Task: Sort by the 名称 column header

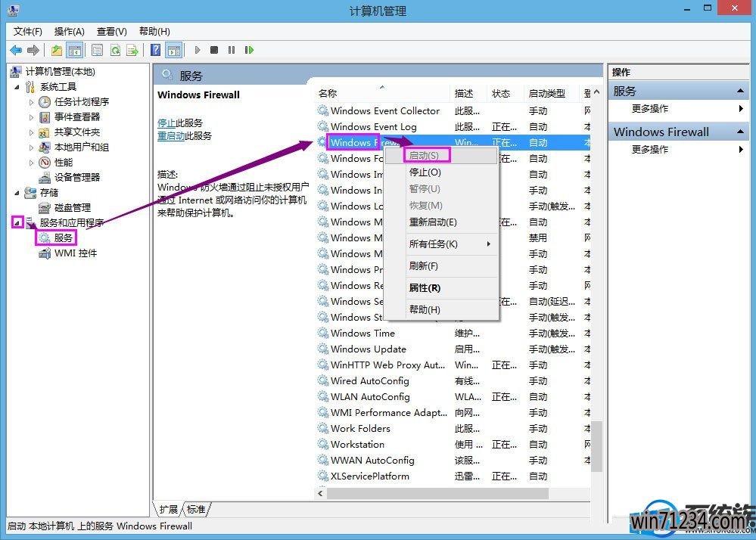Action: click(x=383, y=94)
